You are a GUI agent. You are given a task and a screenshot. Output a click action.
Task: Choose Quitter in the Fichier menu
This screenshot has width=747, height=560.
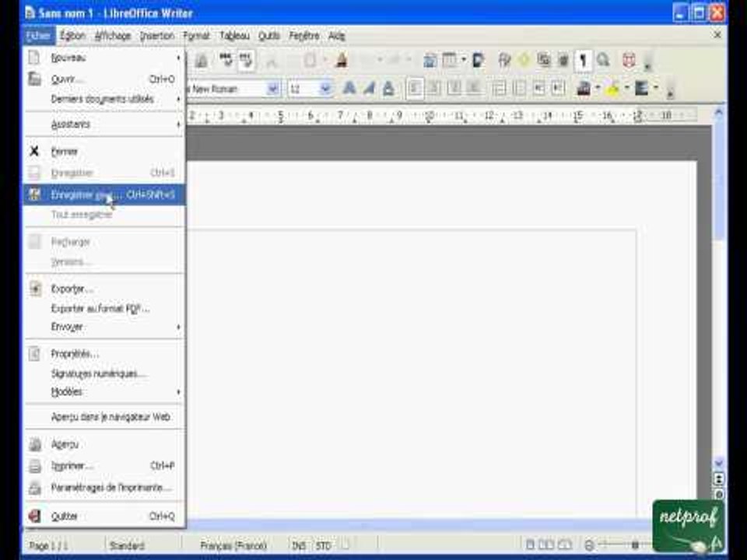click(x=104, y=516)
